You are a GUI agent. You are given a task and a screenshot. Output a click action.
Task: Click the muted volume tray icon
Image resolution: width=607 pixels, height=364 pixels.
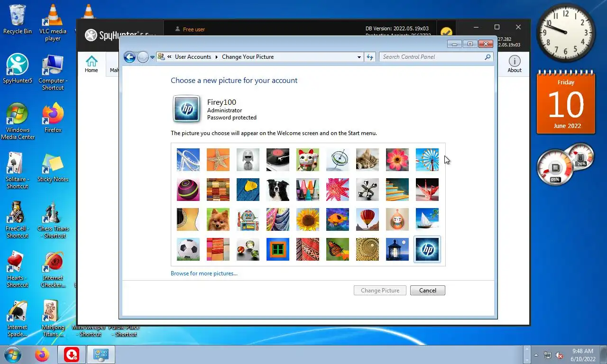[x=559, y=355]
